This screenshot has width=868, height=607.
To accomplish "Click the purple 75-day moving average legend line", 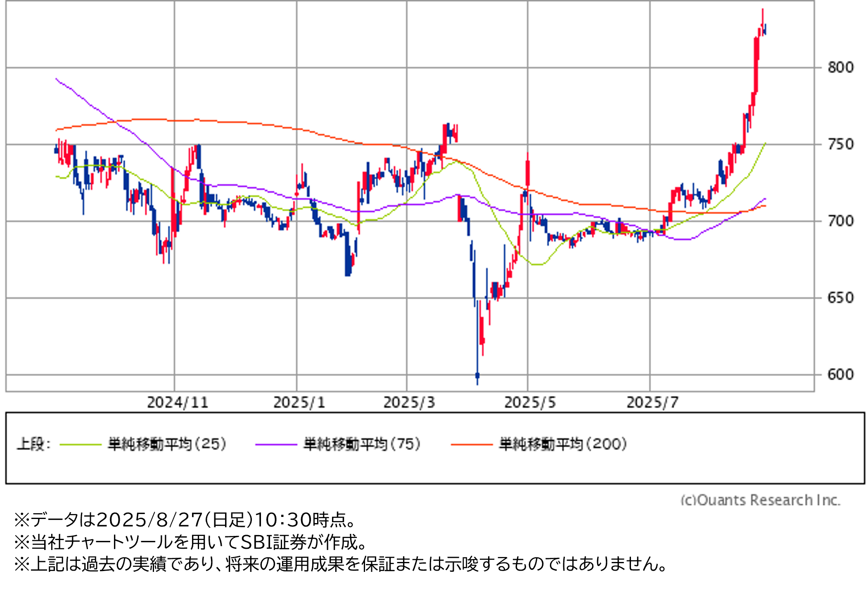I will coord(276,445).
